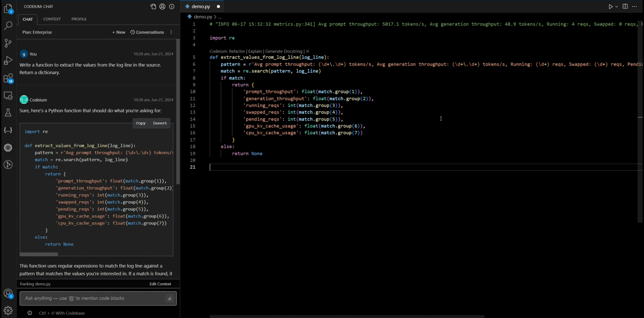
Task: Open the Extensions view
Action: tap(8, 79)
